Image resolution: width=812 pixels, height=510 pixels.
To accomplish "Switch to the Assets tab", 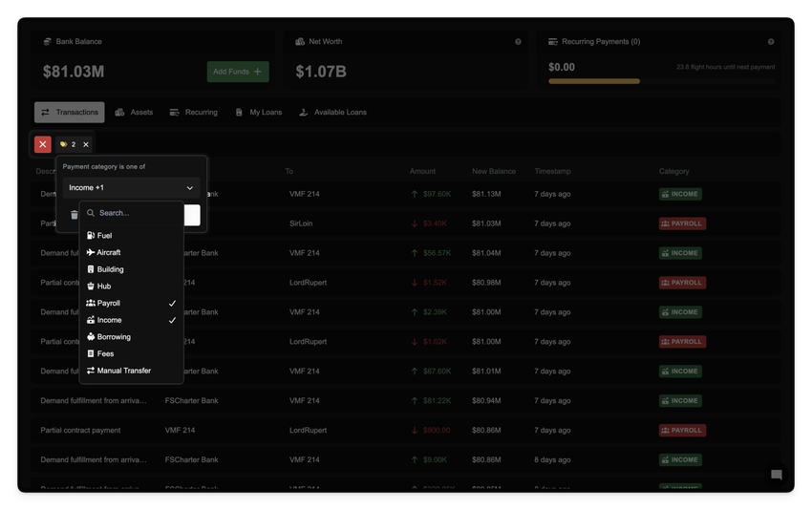I will click(134, 113).
